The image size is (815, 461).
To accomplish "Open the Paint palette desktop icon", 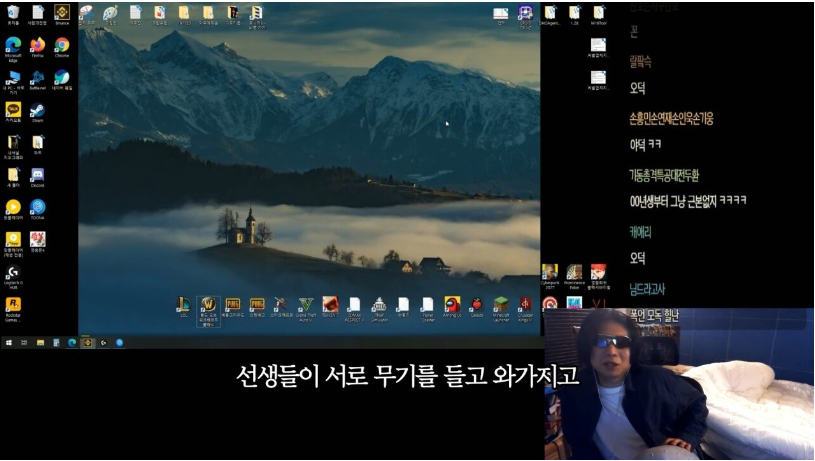I will pyautogui.click(x=110, y=15).
